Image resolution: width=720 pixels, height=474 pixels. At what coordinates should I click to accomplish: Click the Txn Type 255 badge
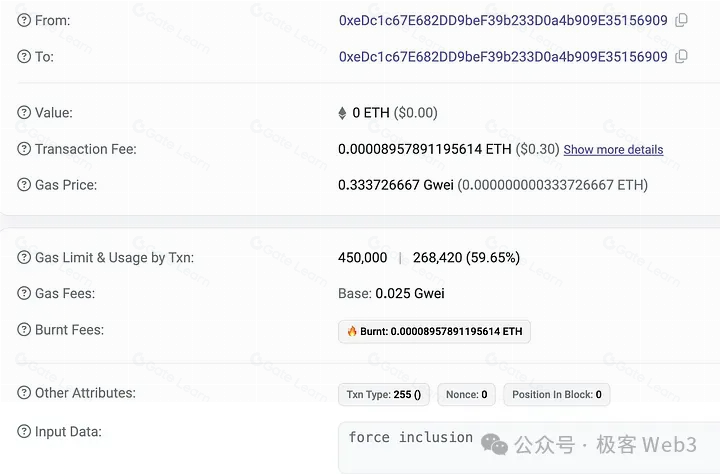[384, 395]
